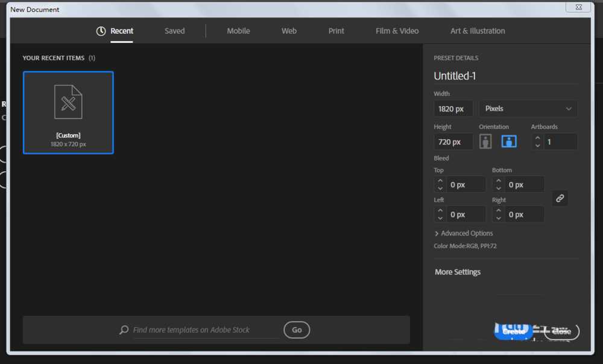The height and width of the screenshot is (364, 603).
Task: Open the Mobile presets tab
Action: [238, 31]
